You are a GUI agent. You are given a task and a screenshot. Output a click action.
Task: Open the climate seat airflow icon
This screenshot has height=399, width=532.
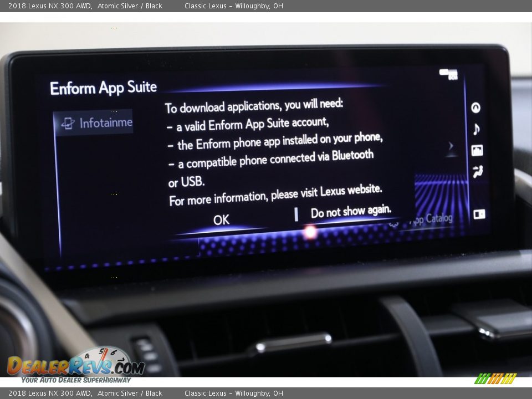(x=478, y=172)
